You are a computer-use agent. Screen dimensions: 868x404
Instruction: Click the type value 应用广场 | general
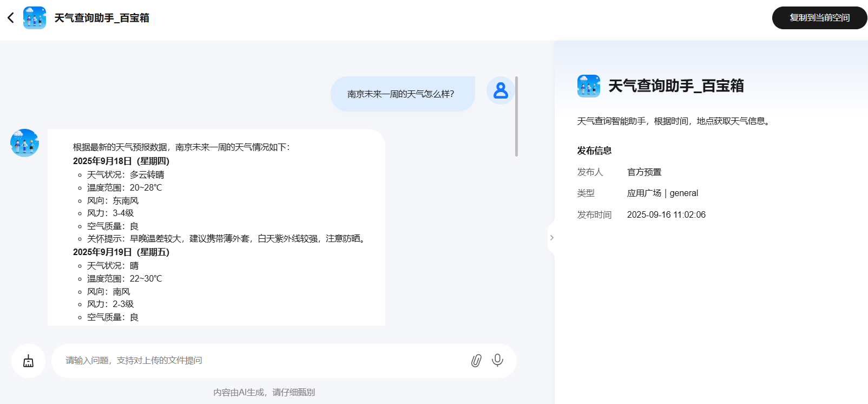click(662, 193)
